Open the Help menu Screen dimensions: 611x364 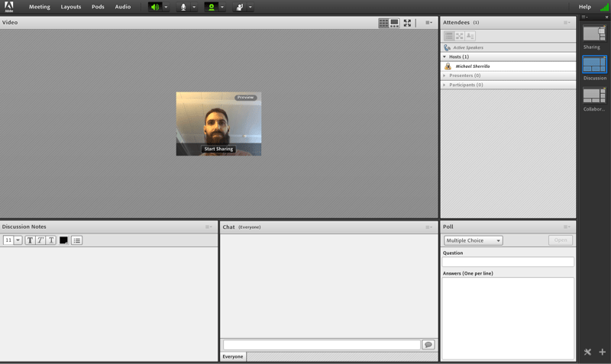[x=584, y=7]
